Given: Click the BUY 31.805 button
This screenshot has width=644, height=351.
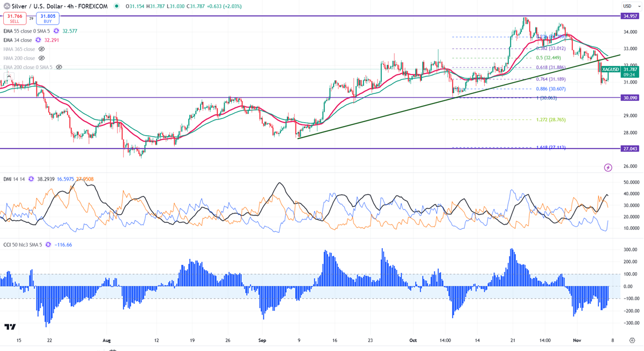Looking at the screenshot, I should pyautogui.click(x=47, y=19).
